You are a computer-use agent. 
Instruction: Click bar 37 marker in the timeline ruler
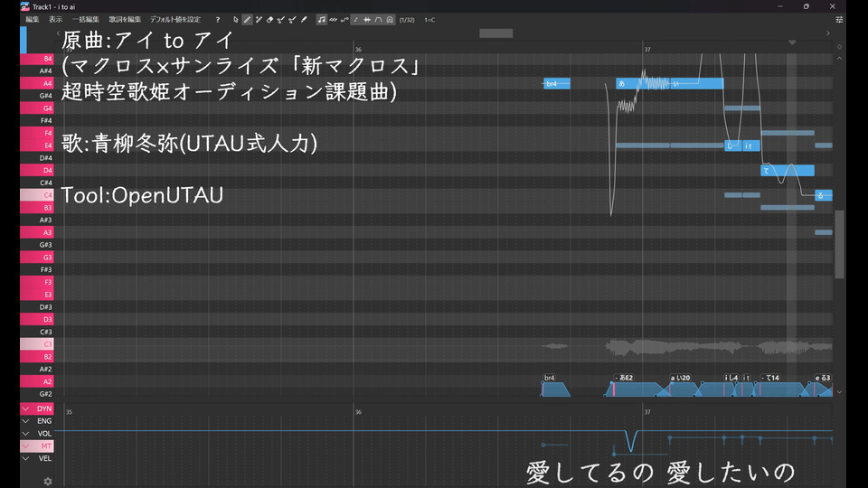[647, 50]
